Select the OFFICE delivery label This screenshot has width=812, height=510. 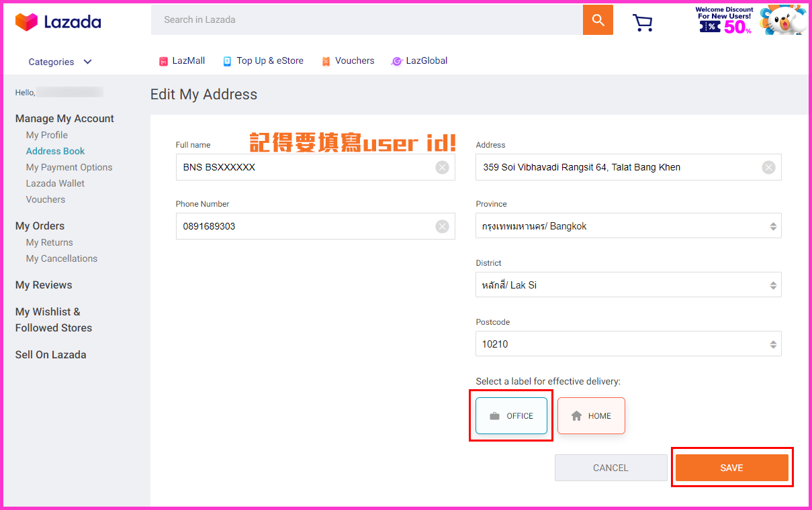pyautogui.click(x=511, y=416)
